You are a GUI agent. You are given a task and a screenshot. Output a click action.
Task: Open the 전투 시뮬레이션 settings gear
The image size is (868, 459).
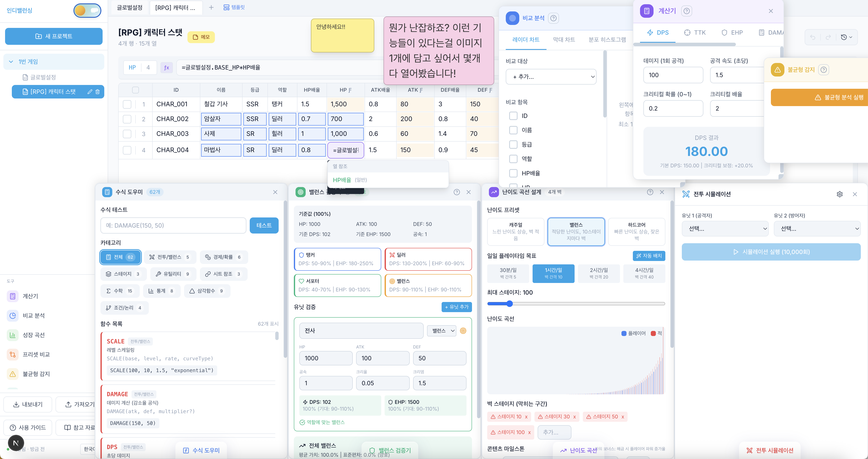(839, 194)
